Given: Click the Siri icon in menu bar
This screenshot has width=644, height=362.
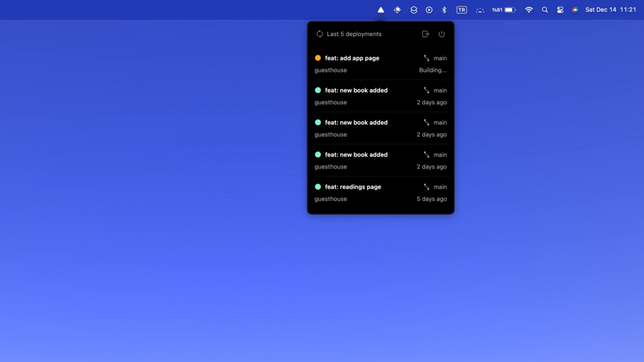Looking at the screenshot, I should click(575, 10).
